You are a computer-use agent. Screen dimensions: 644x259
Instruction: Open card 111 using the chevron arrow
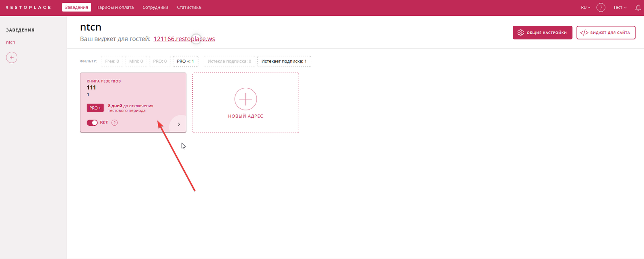179,124
